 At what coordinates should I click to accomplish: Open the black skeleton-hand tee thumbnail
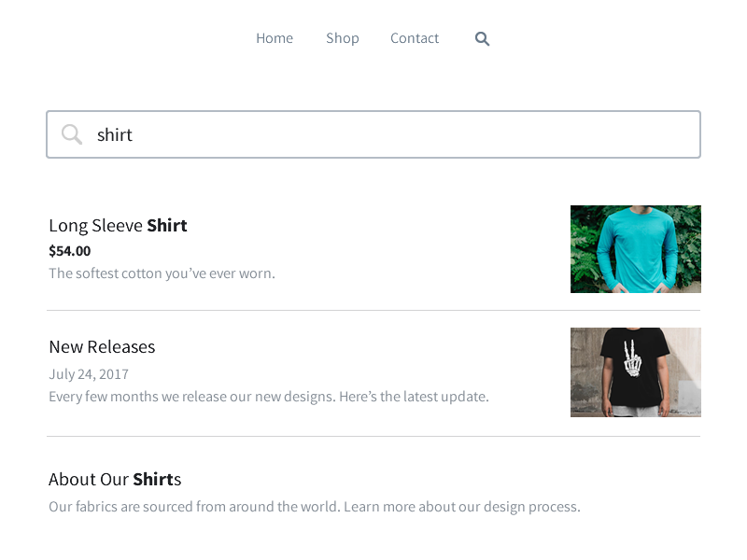coord(636,372)
